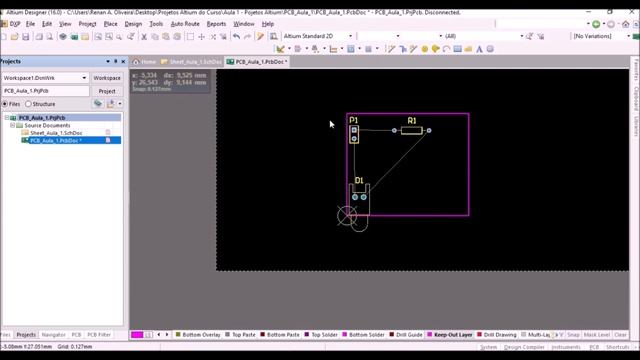Switch to the PCB Filter panel tab
640x360 pixels.
coord(99,335)
